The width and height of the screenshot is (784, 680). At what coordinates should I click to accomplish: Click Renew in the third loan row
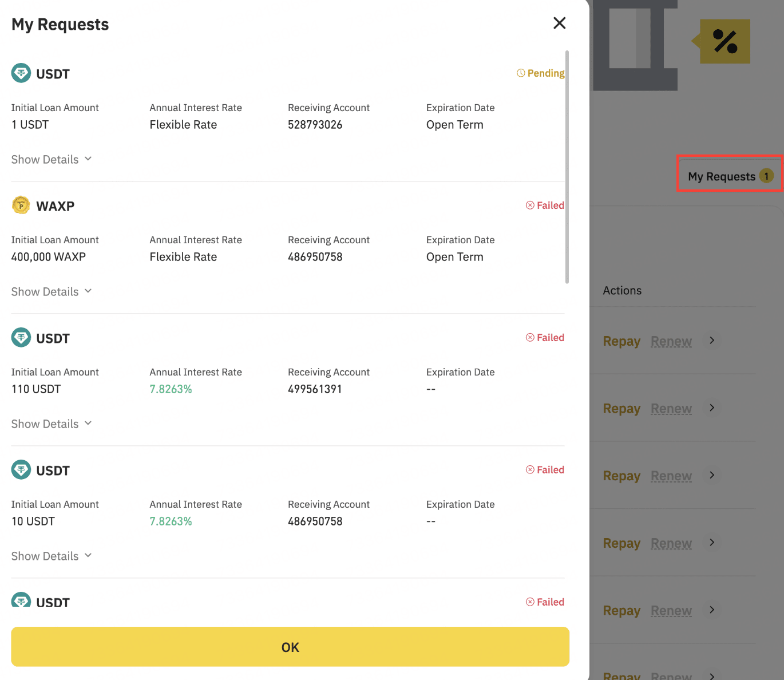671,476
